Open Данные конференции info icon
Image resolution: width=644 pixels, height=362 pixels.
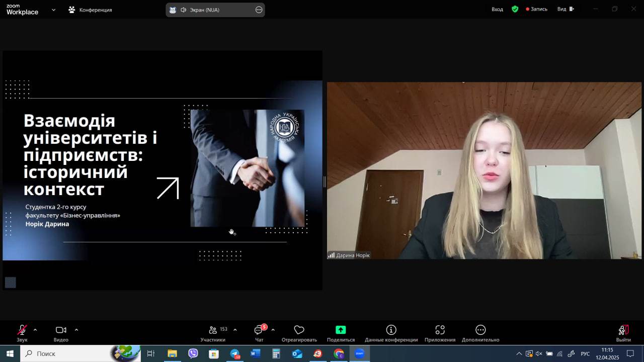pos(391,330)
